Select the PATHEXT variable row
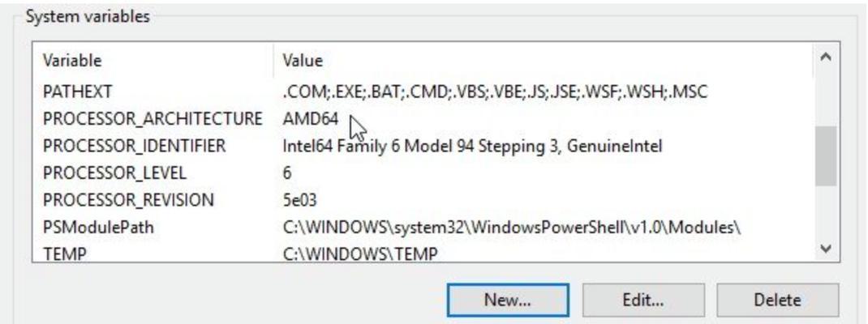868x324 pixels. tap(423, 92)
